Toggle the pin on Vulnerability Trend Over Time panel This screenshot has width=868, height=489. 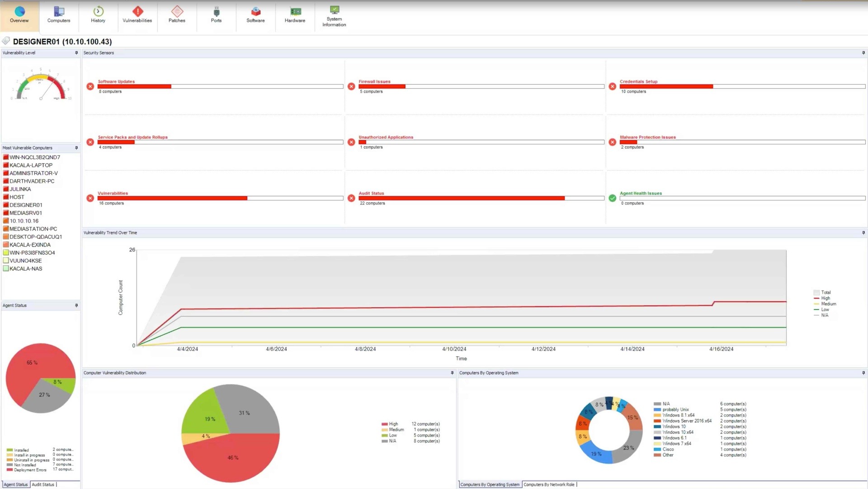(863, 233)
